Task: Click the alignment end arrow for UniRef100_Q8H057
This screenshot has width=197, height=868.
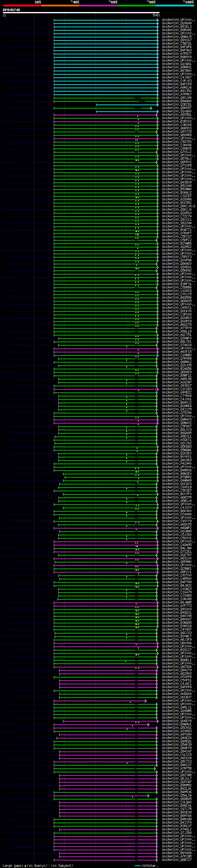Action: coord(151,108)
